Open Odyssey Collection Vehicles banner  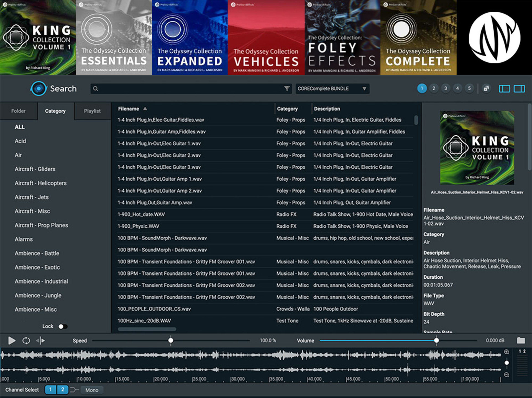(x=266, y=37)
